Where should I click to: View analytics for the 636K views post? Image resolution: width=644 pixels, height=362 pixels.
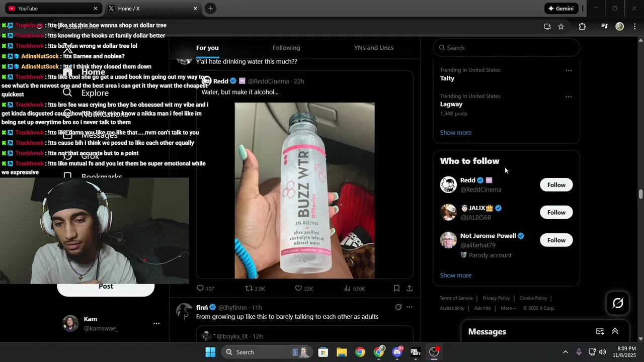354,289
